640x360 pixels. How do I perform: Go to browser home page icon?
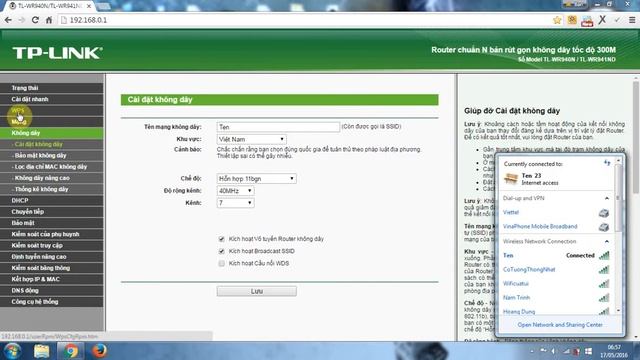pos(49,20)
